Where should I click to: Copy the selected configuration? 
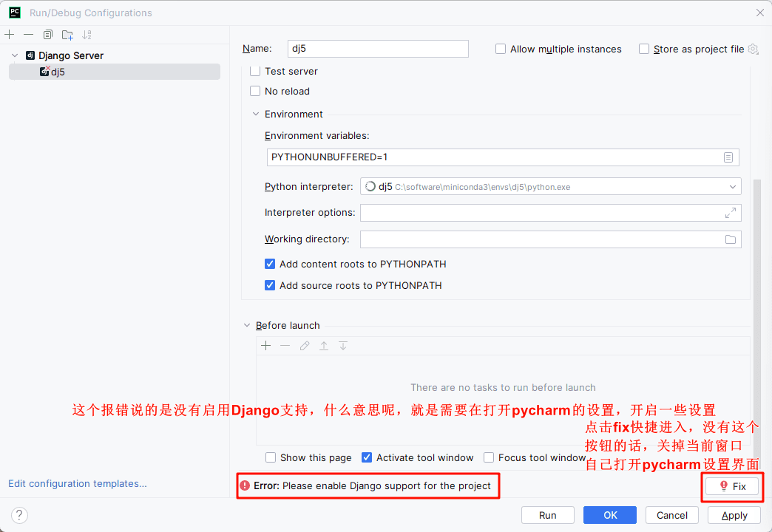tap(48, 35)
